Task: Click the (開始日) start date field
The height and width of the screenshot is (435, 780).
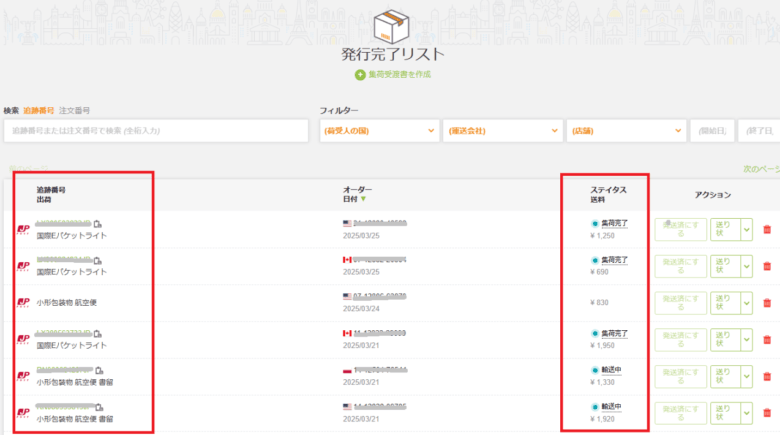Action: 712,131
